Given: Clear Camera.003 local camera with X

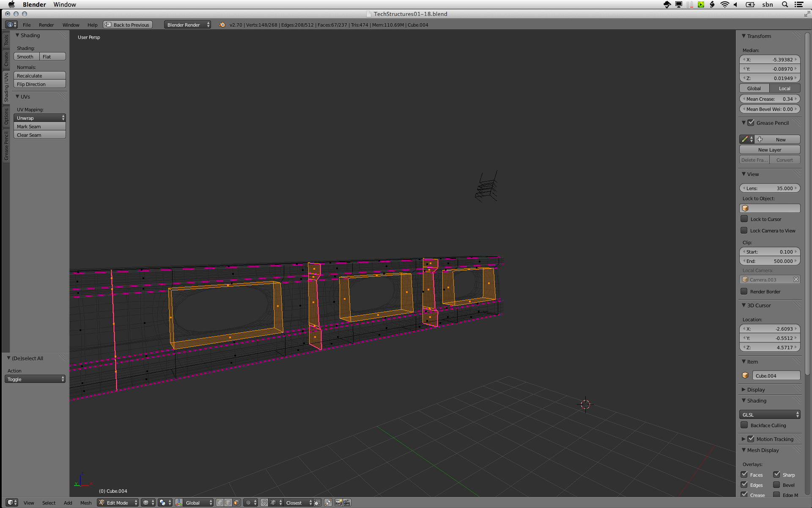Looking at the screenshot, I should (796, 279).
